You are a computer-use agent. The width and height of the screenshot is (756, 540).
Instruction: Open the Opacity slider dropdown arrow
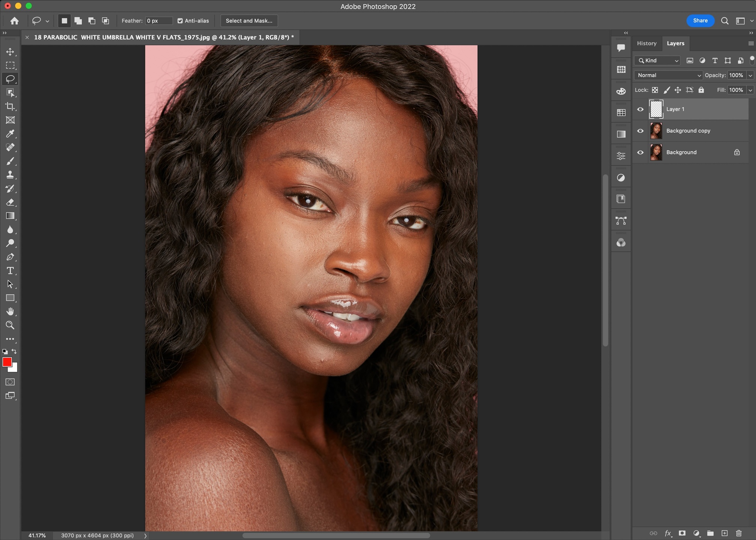point(750,75)
